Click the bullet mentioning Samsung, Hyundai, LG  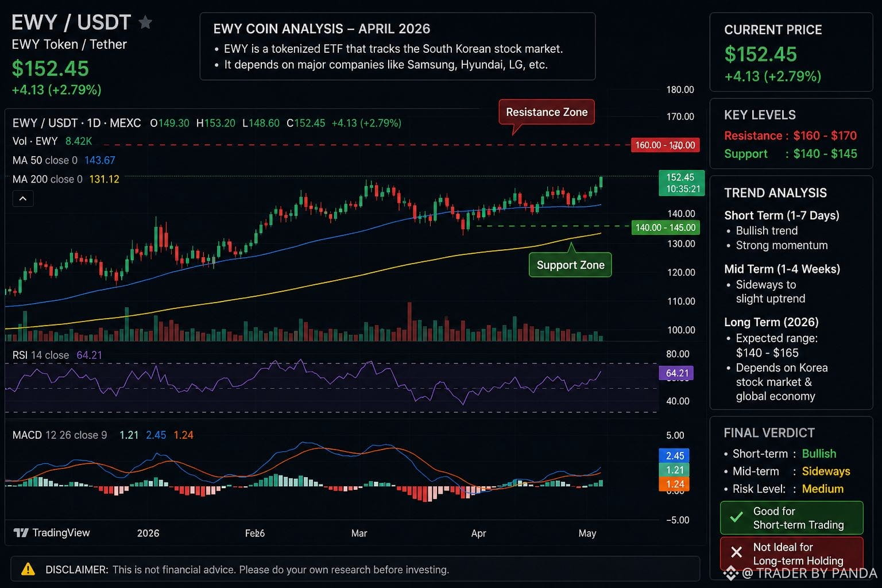pos(381,64)
